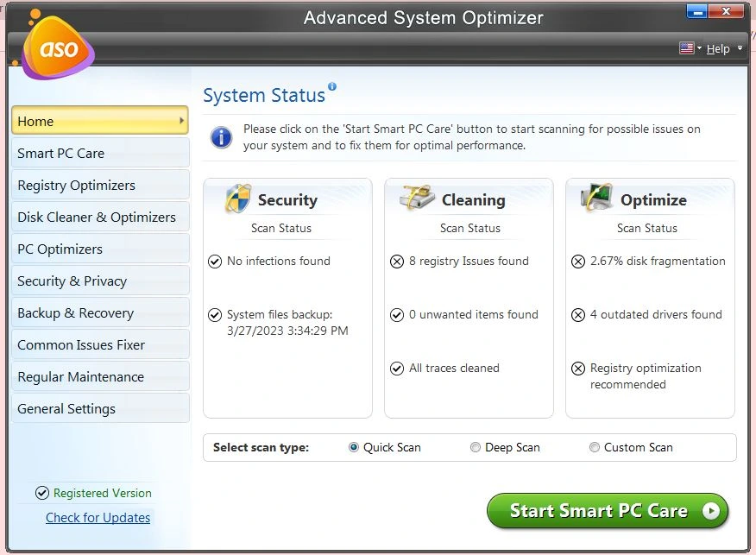Select the Deep Scan radio button
Image resolution: width=756 pixels, height=555 pixels.
476,447
